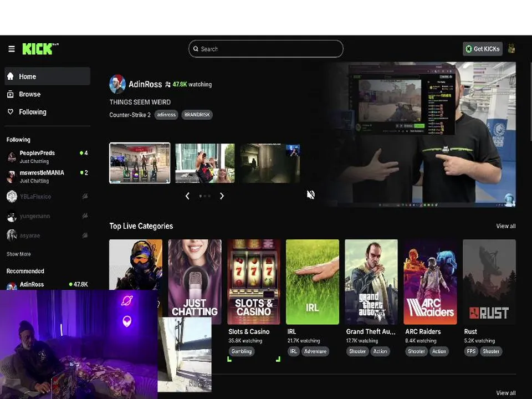Click the FPS tag under Rust
This screenshot has width=532, height=399.
471,351
